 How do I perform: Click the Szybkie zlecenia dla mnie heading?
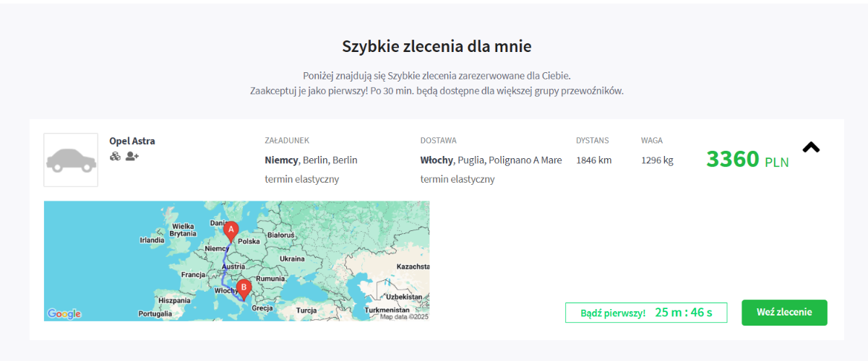click(437, 47)
